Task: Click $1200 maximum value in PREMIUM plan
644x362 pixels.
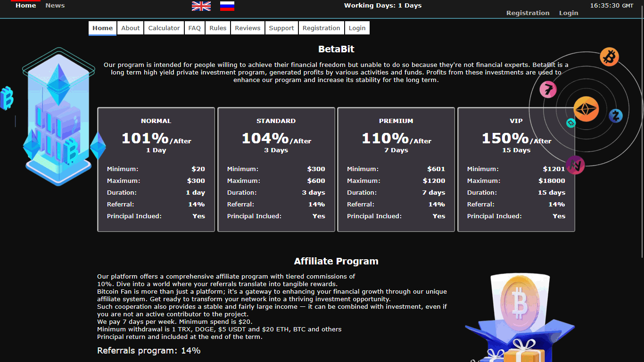Action: point(434,181)
